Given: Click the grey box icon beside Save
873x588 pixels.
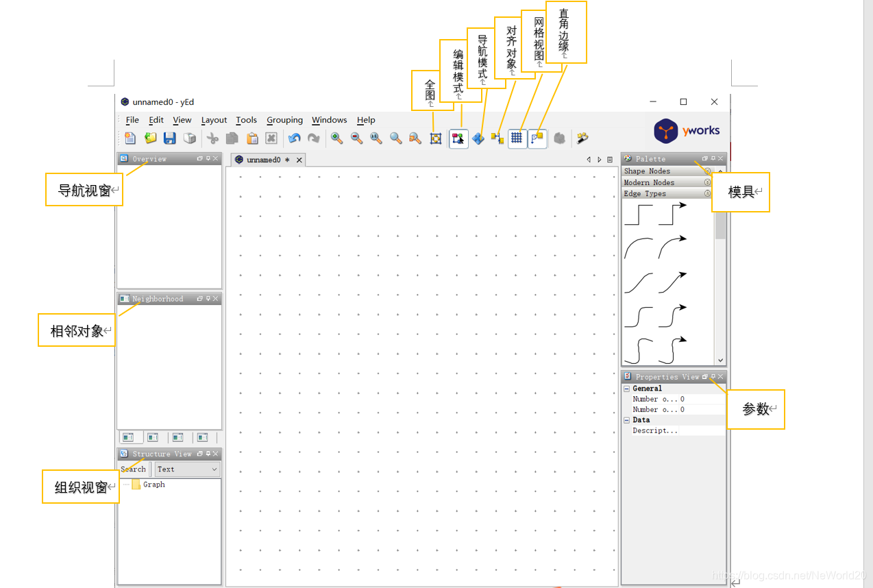Looking at the screenshot, I should 190,138.
